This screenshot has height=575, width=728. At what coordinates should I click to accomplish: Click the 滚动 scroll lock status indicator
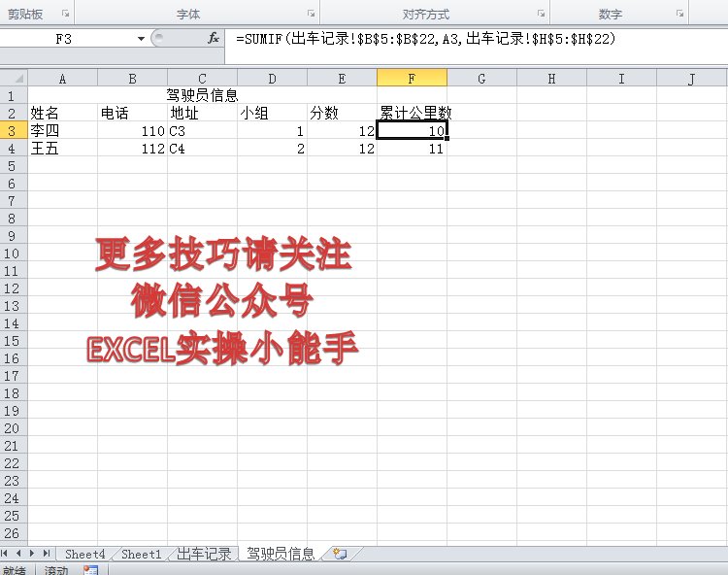56,570
